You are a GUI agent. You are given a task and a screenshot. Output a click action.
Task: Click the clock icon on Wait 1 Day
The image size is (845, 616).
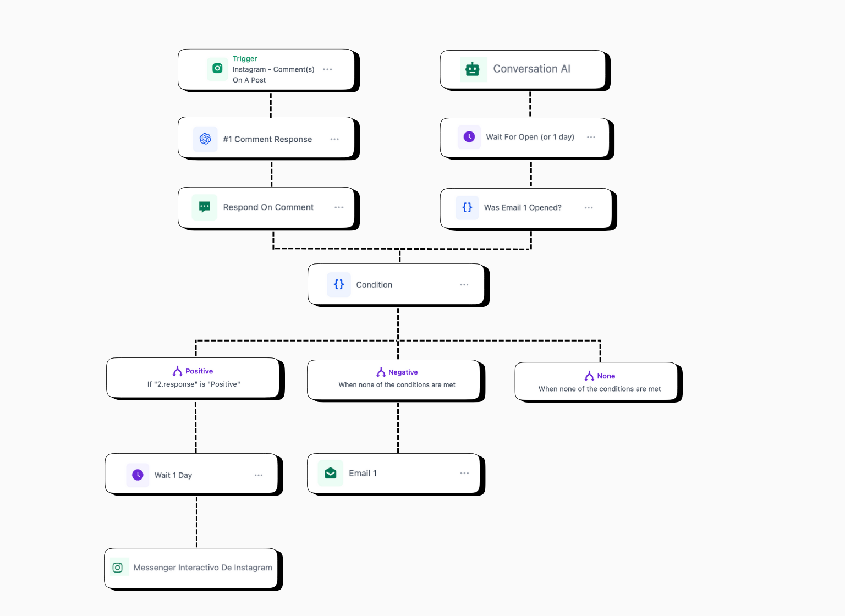(x=138, y=475)
